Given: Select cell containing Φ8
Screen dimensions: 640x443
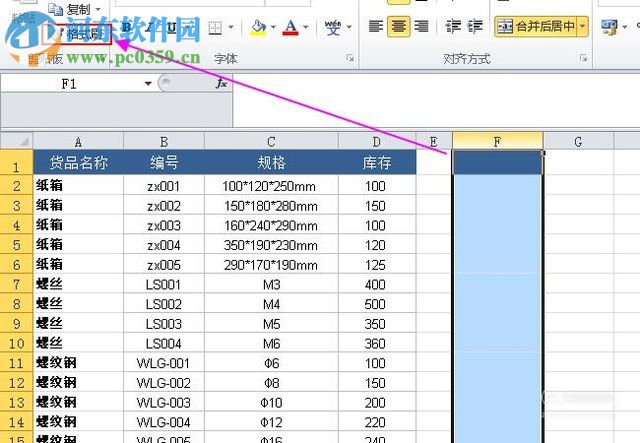Looking at the screenshot, I should point(271,383).
